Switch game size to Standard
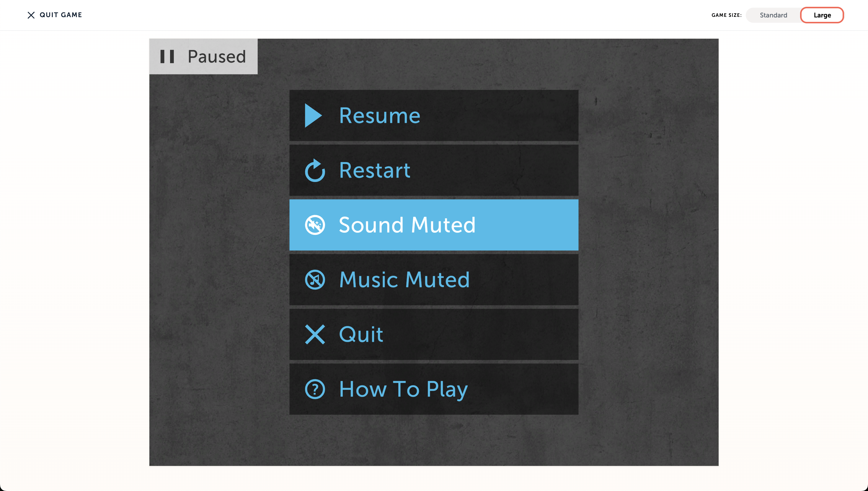The height and width of the screenshot is (491, 868). [x=773, y=15]
